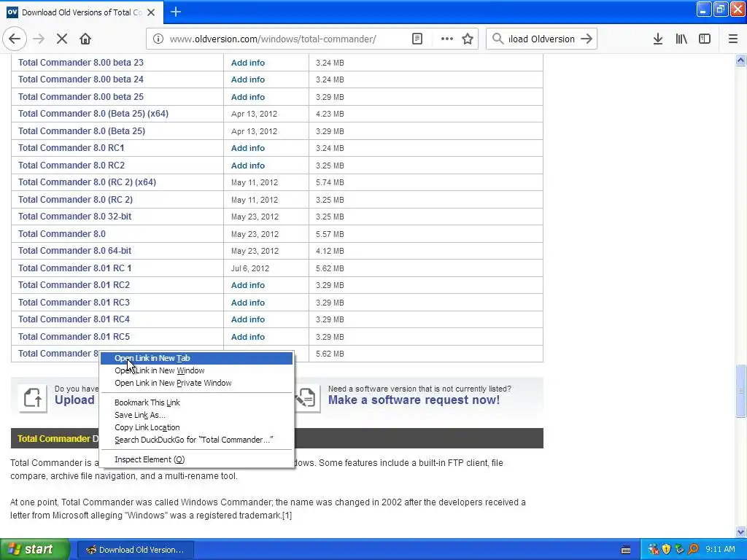Viewport: 747px width, 560px height.
Task: Open Total Commander 8.0 32-bit link
Action: click(74, 217)
